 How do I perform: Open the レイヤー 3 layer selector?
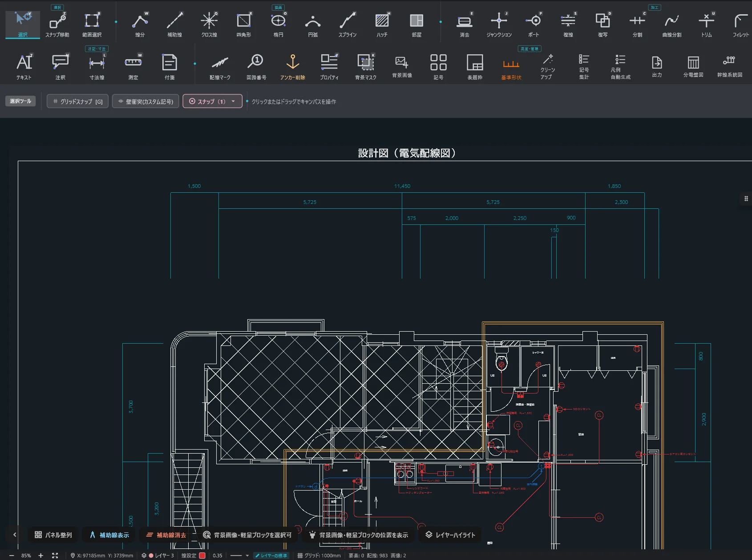(x=158, y=556)
